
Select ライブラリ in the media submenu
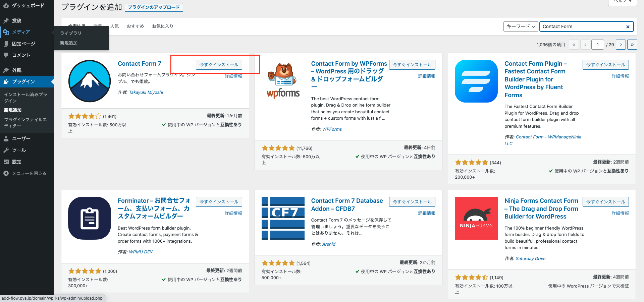pos(71,33)
